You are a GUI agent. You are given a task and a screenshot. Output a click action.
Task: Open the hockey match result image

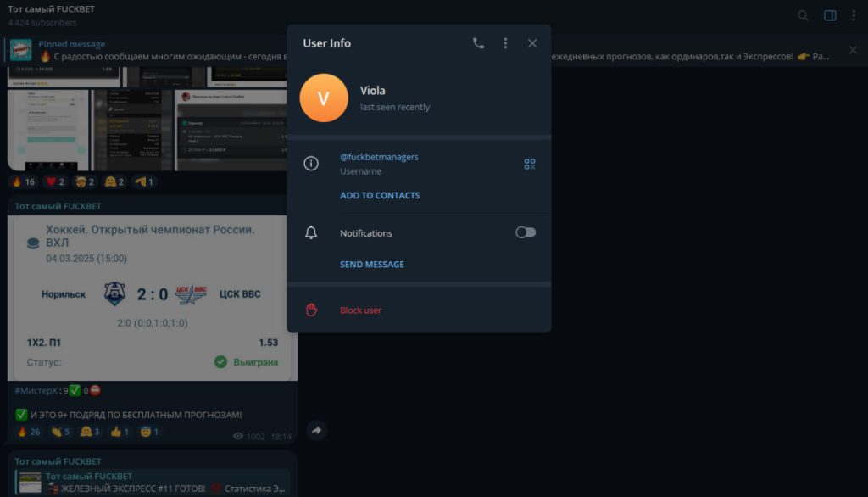click(x=153, y=298)
